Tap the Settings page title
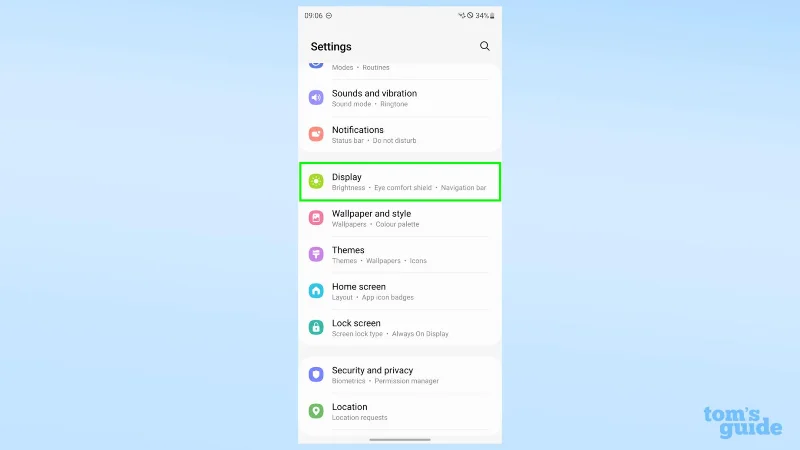800x450 pixels. tap(331, 46)
